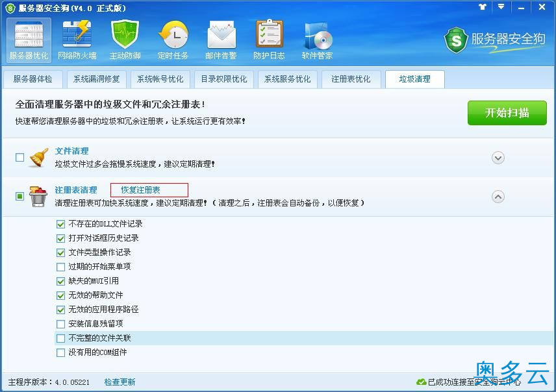The width and height of the screenshot is (556, 392).
Task: Open 网络防火墙 network firewall module
Action: [77, 40]
